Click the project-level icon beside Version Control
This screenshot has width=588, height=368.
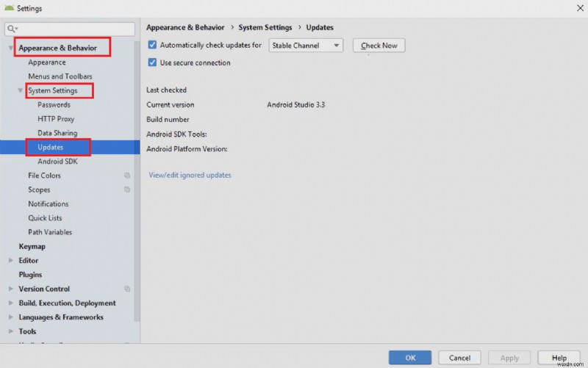point(127,289)
